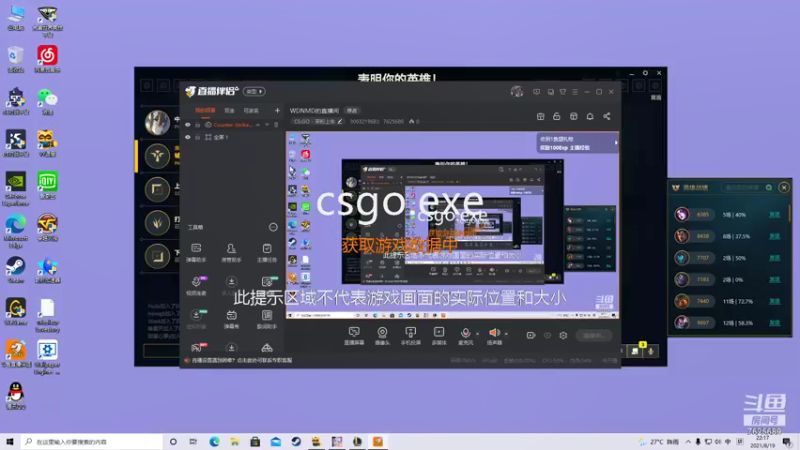This screenshot has height=450, width=800.
Task: Open the 视频连麦 video co-stream tool
Action: click(x=196, y=286)
